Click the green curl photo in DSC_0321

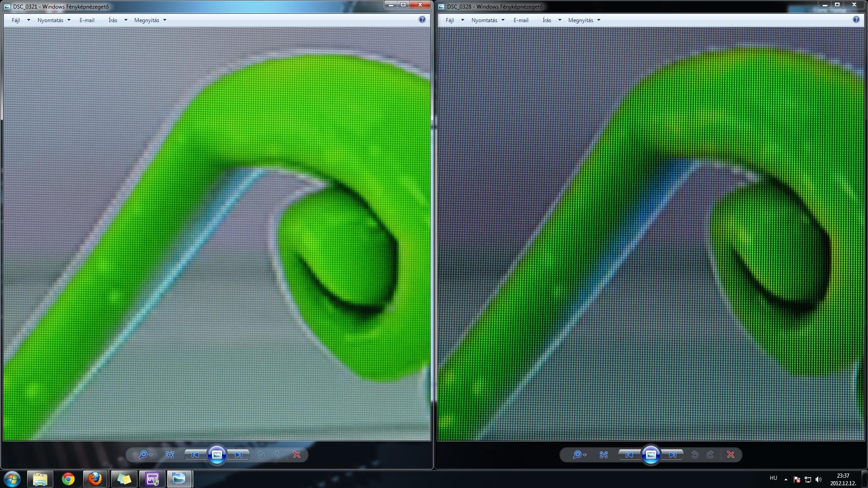pos(217,234)
